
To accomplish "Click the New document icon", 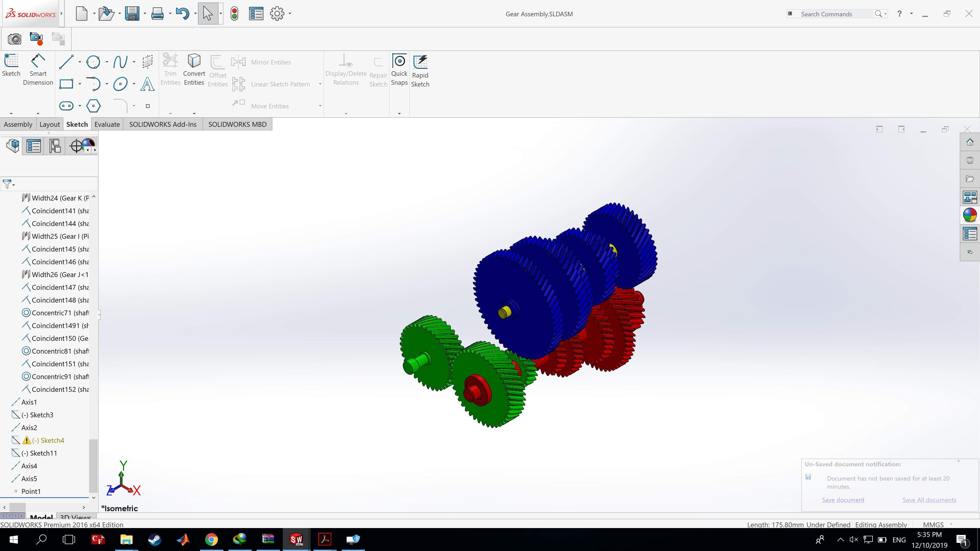I will [81, 14].
